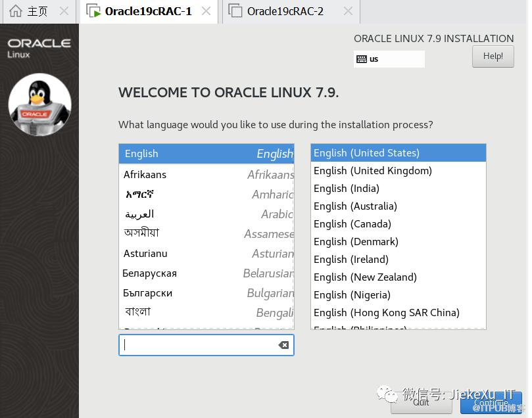Close the Oracle19cRAC-2 tab
This screenshot has height=418, width=532.
[348, 11]
